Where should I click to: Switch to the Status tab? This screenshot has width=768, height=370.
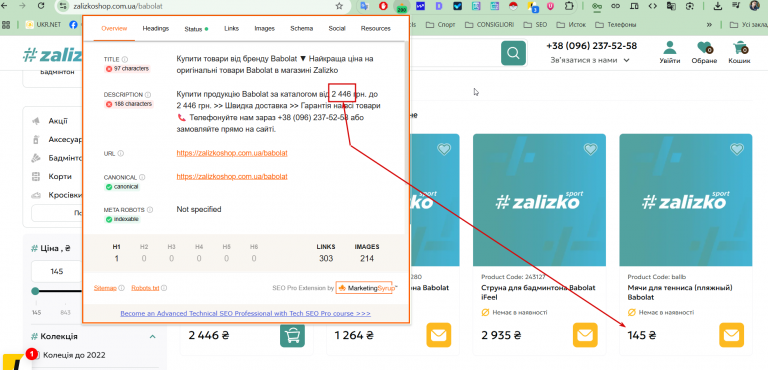196,29
